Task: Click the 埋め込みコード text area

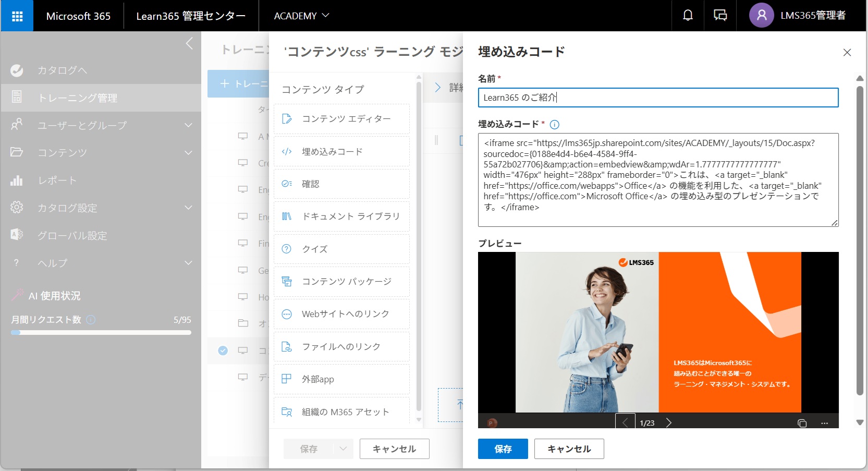Action: tap(658, 180)
